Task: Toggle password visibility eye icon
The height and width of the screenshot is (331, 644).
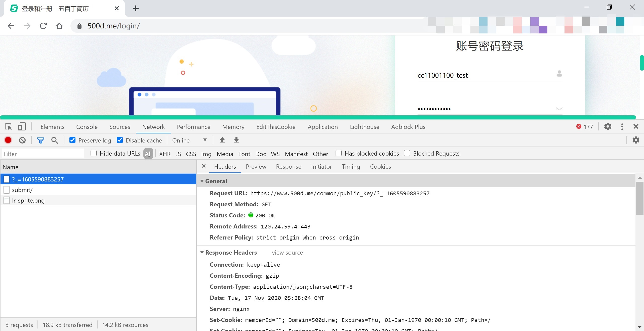Action: pos(559,109)
